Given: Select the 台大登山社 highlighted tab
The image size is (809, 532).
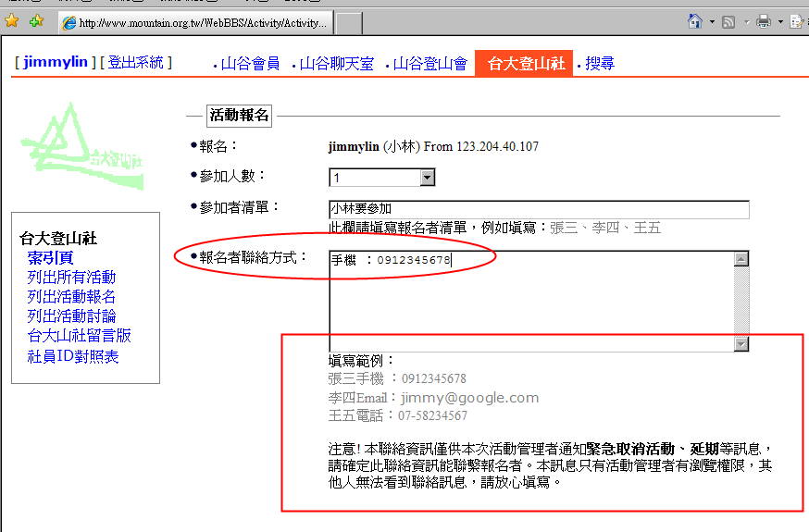Looking at the screenshot, I should [524, 64].
